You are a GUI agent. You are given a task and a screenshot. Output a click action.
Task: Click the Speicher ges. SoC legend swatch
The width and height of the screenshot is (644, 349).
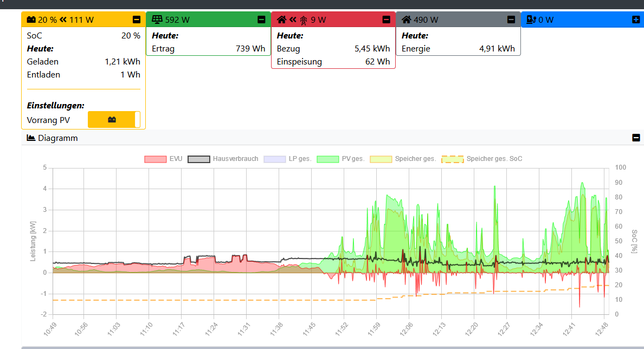click(453, 159)
